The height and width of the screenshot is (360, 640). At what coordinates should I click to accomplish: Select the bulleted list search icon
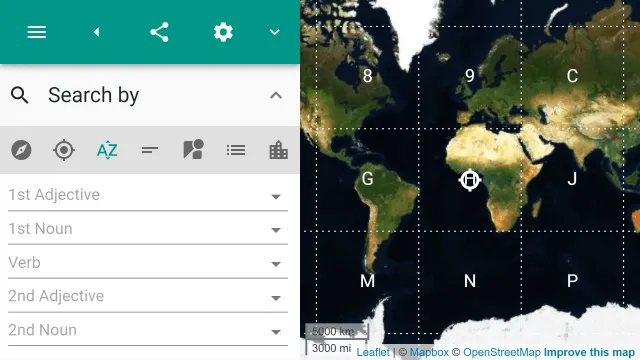[236, 150]
